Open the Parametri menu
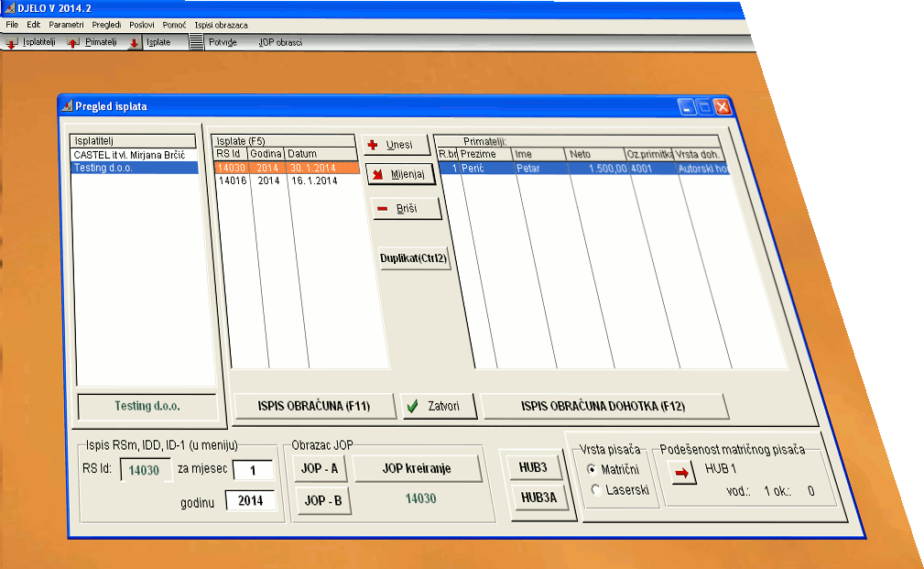This screenshot has width=924, height=569. [66, 25]
